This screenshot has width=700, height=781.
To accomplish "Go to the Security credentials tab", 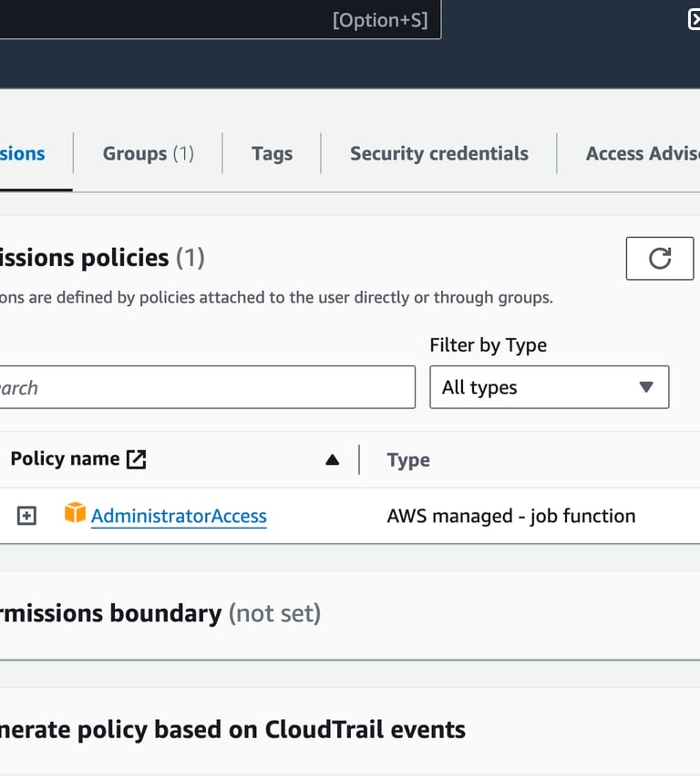I will pyautogui.click(x=438, y=153).
